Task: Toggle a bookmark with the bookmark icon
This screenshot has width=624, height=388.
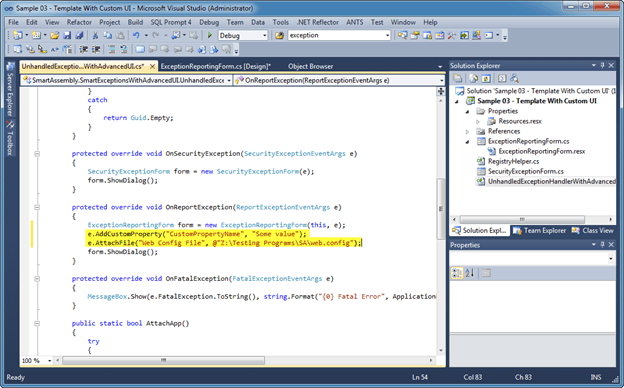Action: pyautogui.click(x=140, y=49)
